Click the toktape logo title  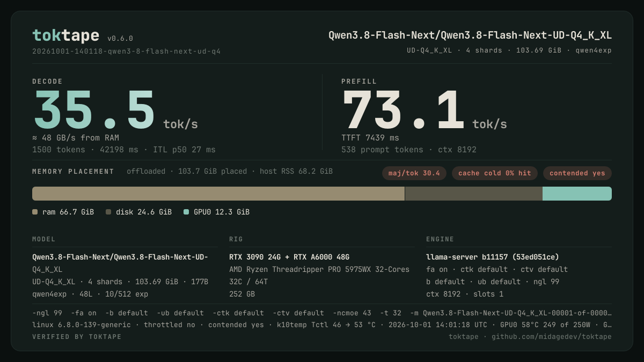pos(65,35)
